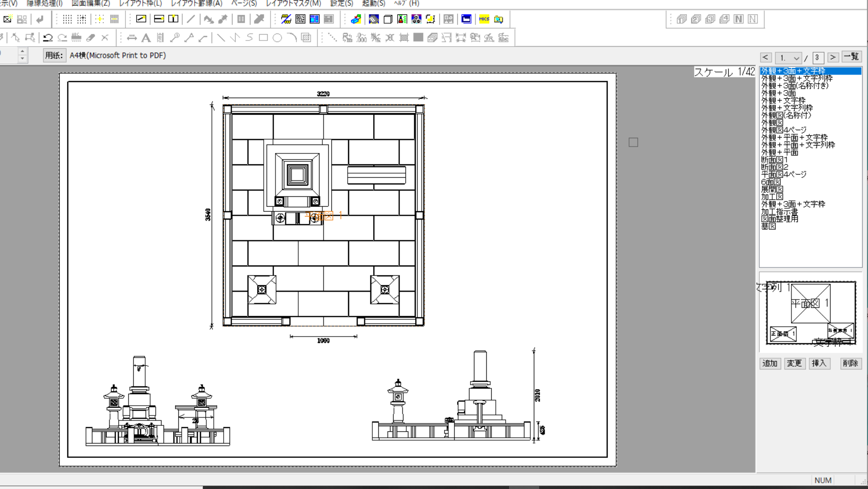
Task: Click the spinner up arrow left of 用紙
Action: click(x=22, y=51)
